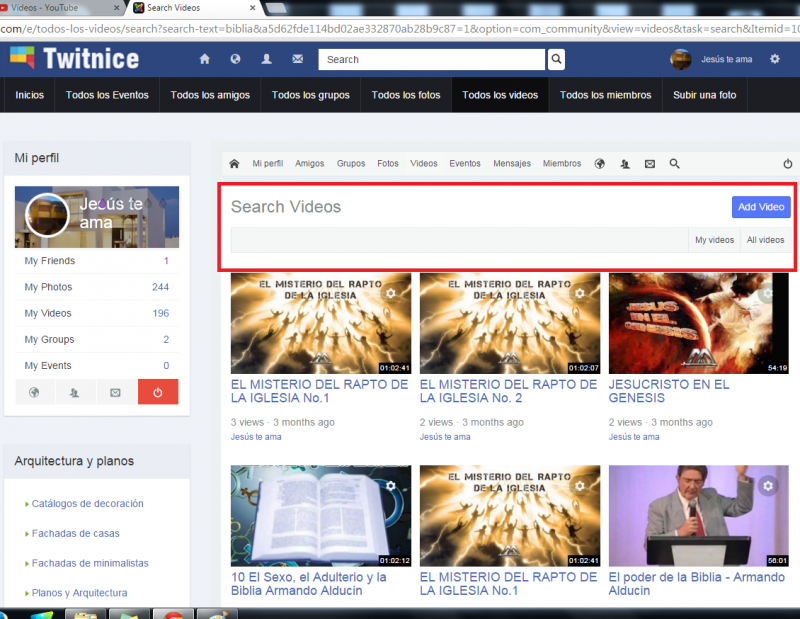Click the red logout button in profile panel
This screenshot has width=800, height=619.
[x=158, y=392]
